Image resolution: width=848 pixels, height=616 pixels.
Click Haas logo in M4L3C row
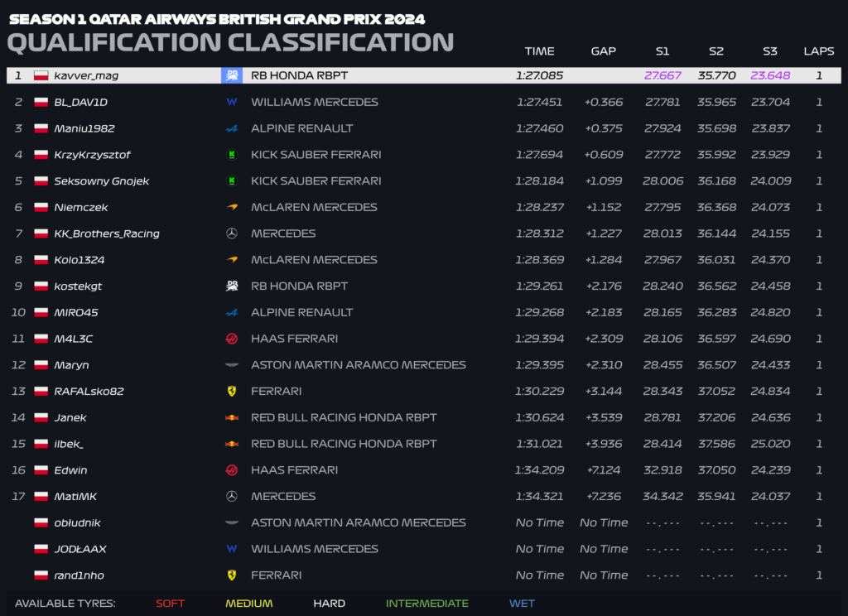[232, 339]
